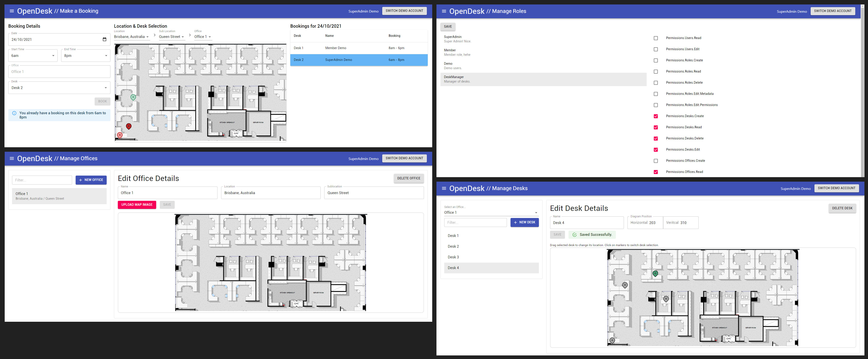Click the office Filter input field
The height and width of the screenshot is (359, 868).
click(42, 180)
